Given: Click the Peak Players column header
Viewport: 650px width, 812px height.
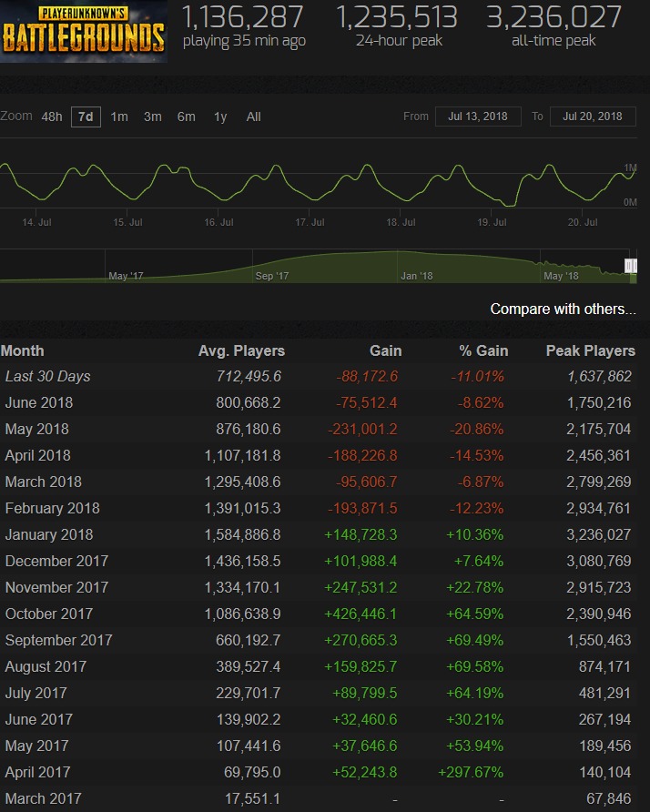Looking at the screenshot, I should point(590,350).
